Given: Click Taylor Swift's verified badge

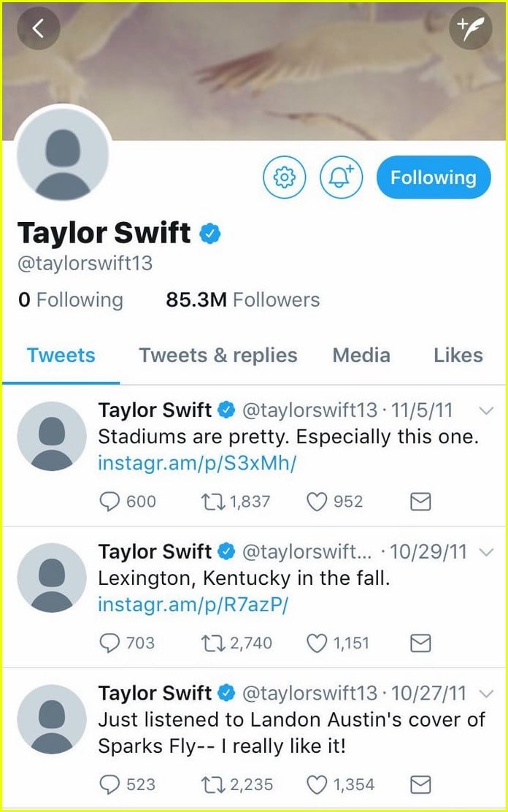Looking at the screenshot, I should coord(209,232).
